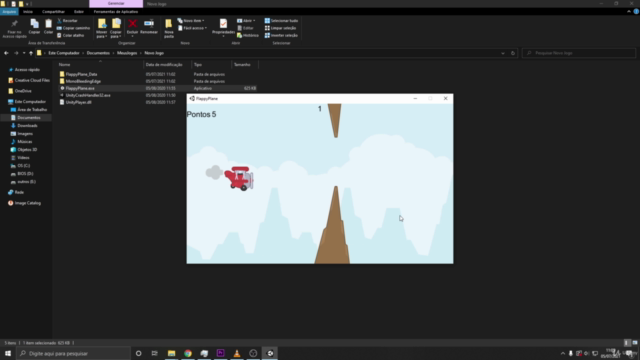Image resolution: width=640 pixels, height=360 pixels.
Task: Navigate to MeusJogos in breadcrumb
Action: (127, 53)
